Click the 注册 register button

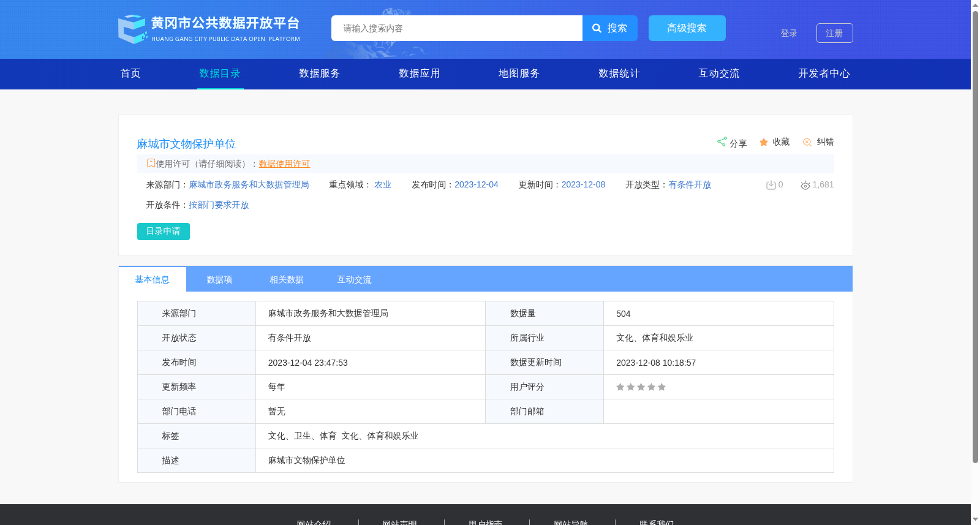point(835,33)
